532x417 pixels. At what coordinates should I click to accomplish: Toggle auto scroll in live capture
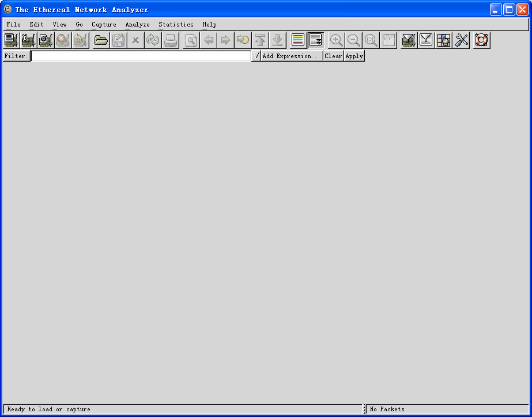[315, 40]
